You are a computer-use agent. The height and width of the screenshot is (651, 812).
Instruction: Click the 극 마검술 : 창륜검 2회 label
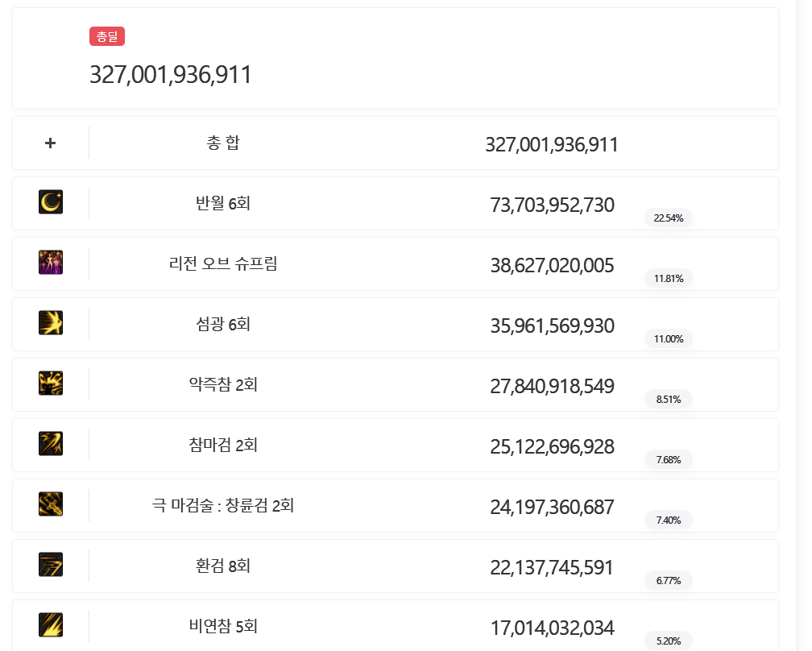coord(223,506)
